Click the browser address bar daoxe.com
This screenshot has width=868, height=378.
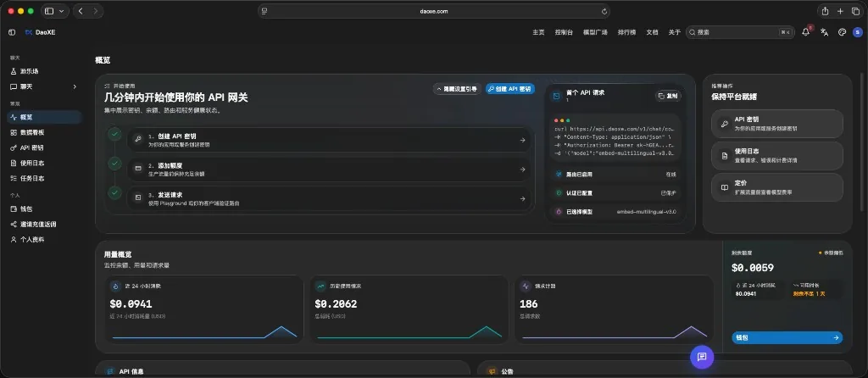434,11
